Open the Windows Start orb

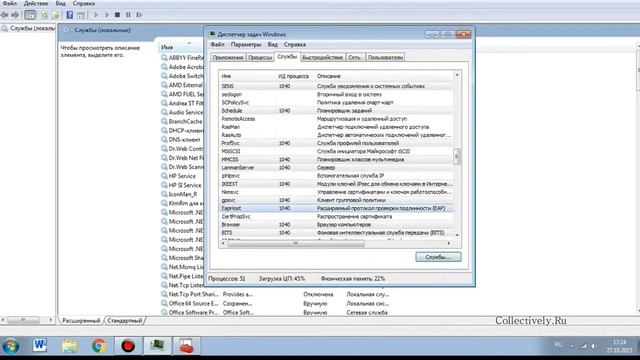(11, 346)
